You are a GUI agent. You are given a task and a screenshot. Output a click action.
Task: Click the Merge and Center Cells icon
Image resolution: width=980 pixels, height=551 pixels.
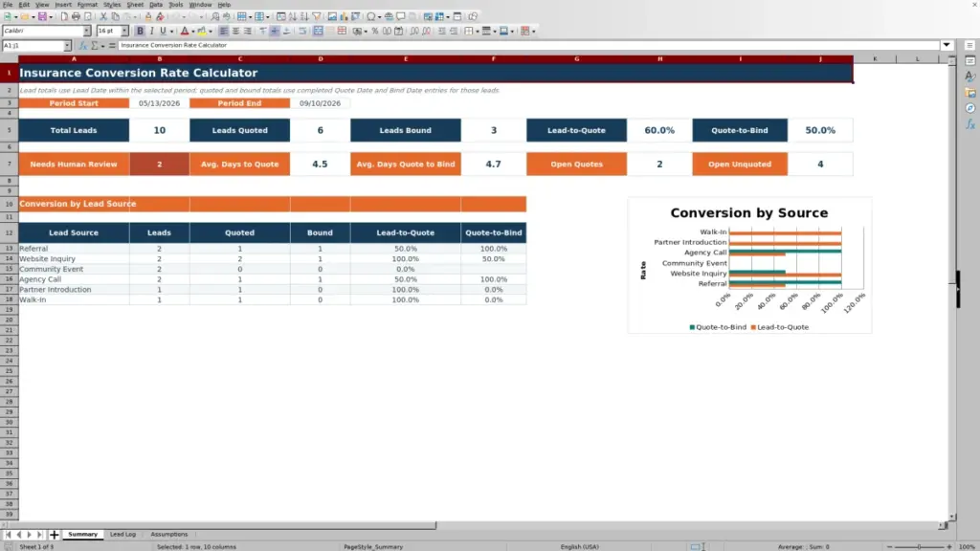click(x=318, y=31)
